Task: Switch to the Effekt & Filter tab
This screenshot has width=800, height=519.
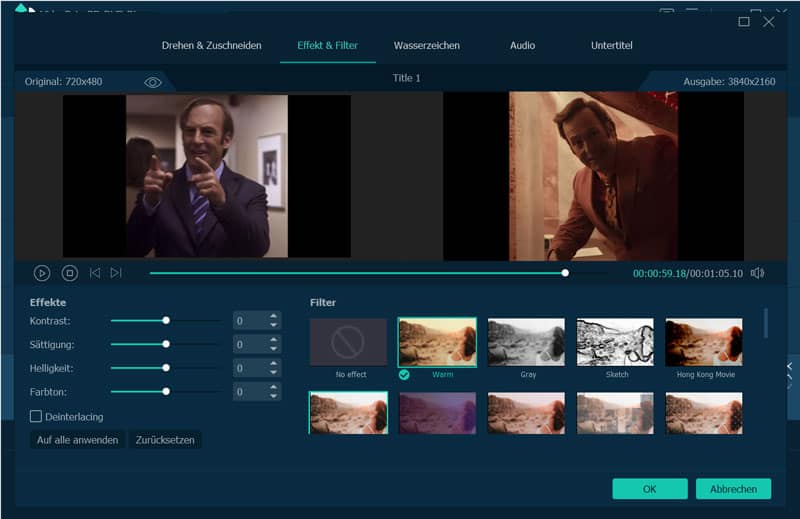Action: pyautogui.click(x=328, y=45)
